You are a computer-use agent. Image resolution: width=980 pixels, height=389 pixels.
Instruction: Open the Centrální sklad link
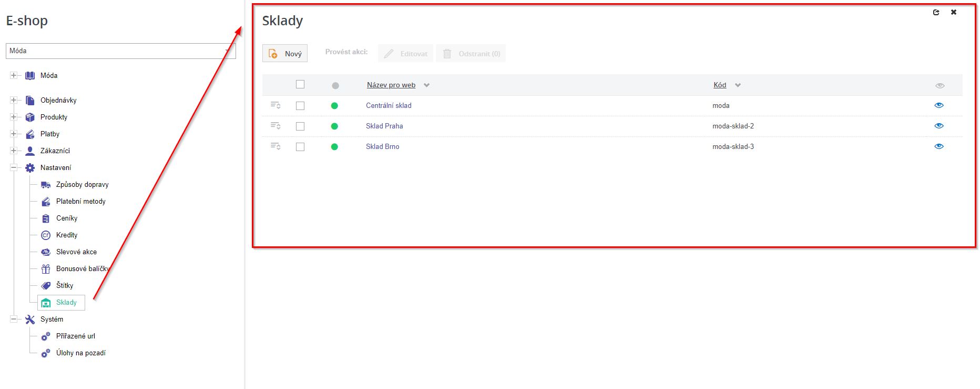[389, 105]
